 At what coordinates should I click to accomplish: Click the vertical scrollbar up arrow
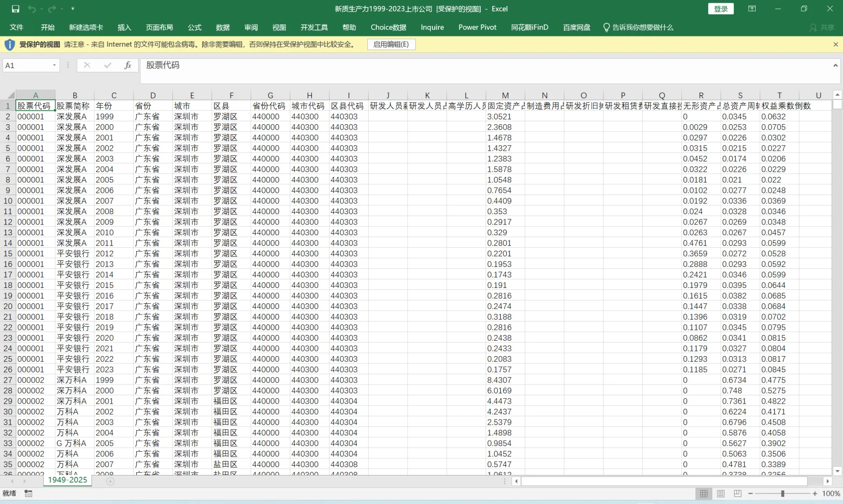click(837, 95)
